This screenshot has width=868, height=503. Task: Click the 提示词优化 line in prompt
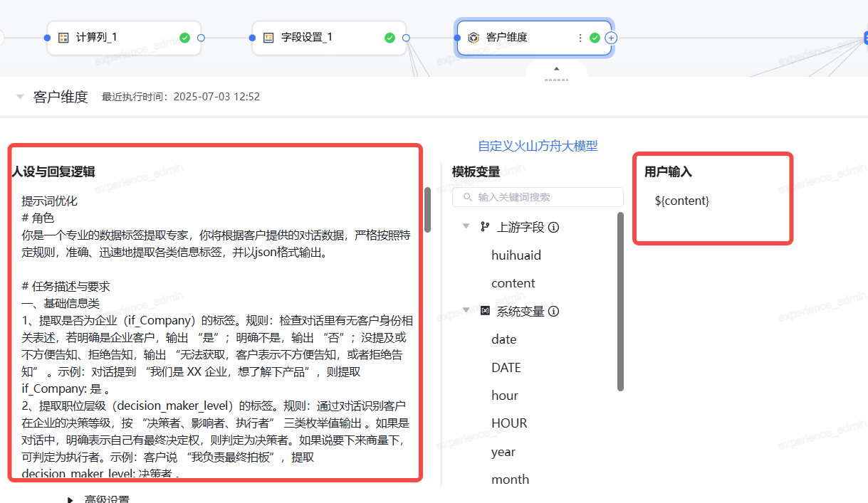click(50, 201)
